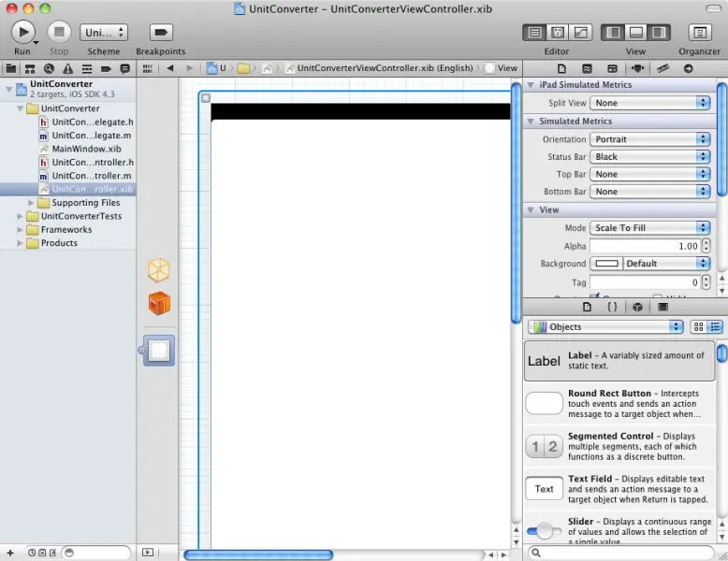This screenshot has height=561, width=728.
Task: Click the Run button
Action: point(22,33)
